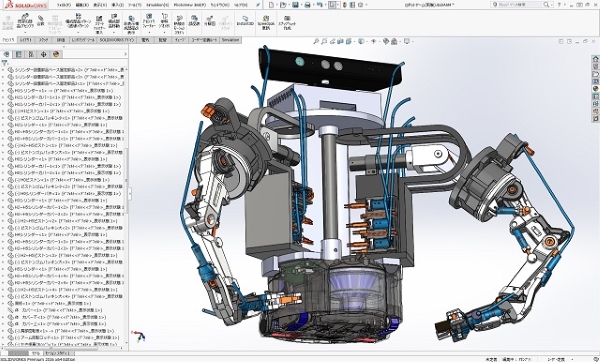
Task: Click the Rebuild traffic-light icon
Action: [345, 5]
